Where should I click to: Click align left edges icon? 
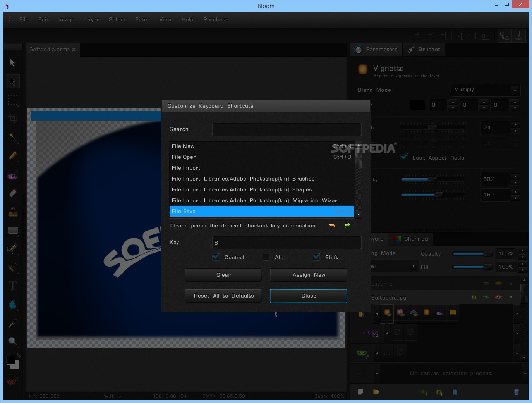click(417, 36)
